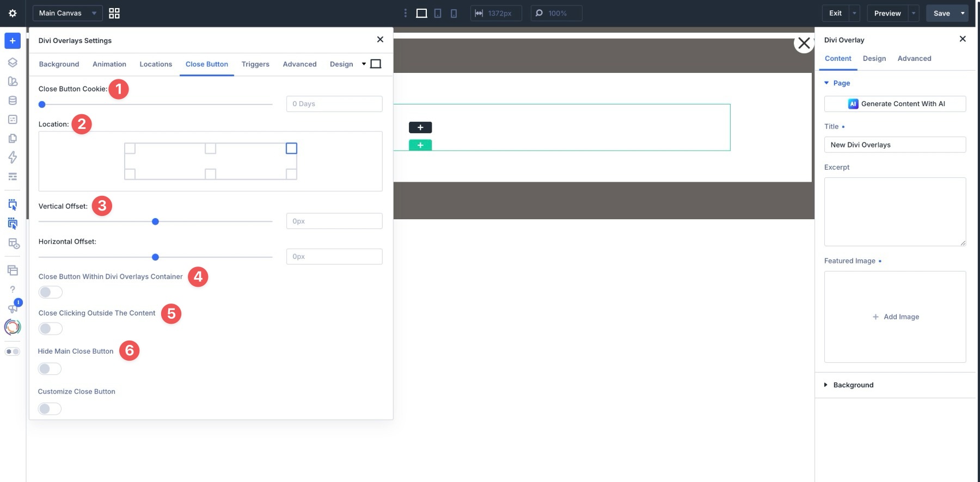Image resolution: width=980 pixels, height=482 pixels.
Task: Click Generate Content With AI button
Action: (895, 104)
